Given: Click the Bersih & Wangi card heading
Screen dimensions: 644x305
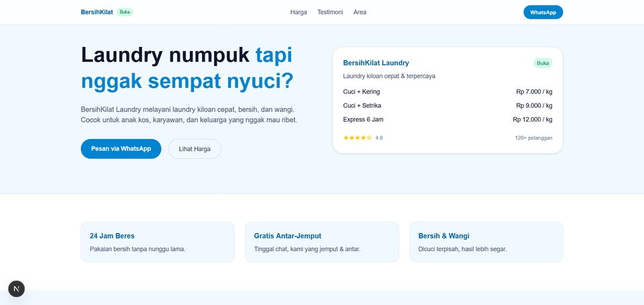Looking at the screenshot, I should click(444, 236).
